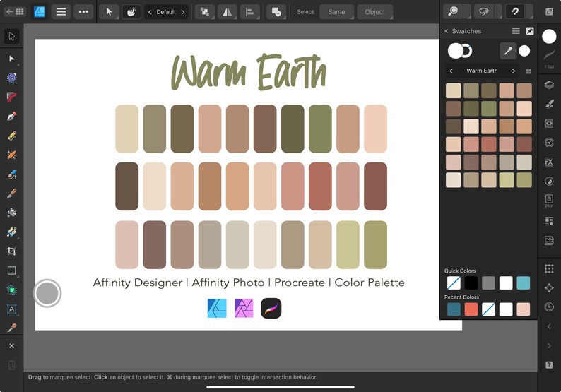Toggle the top-right interface visibility icon
Image resolution: width=561 pixels, height=392 pixels.
pyautogui.click(x=549, y=12)
